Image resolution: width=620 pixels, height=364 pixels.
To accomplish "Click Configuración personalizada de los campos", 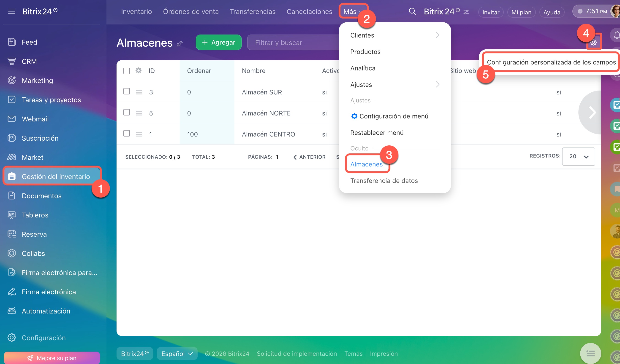I will (x=551, y=62).
